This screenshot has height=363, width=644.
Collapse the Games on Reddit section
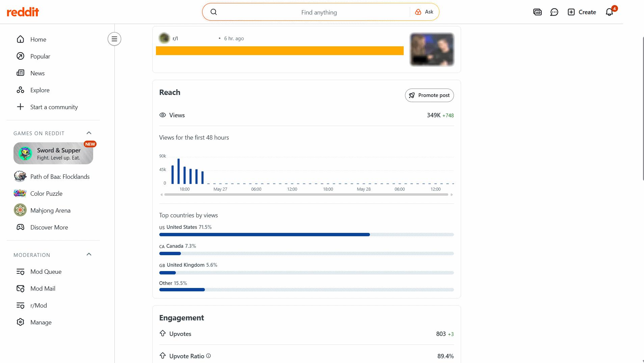tap(89, 133)
